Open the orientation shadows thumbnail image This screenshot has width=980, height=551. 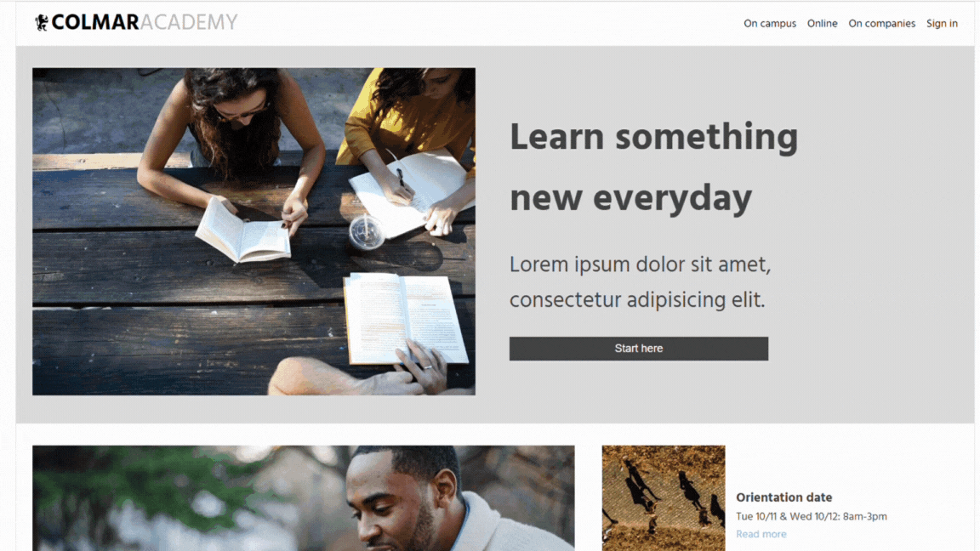(664, 498)
